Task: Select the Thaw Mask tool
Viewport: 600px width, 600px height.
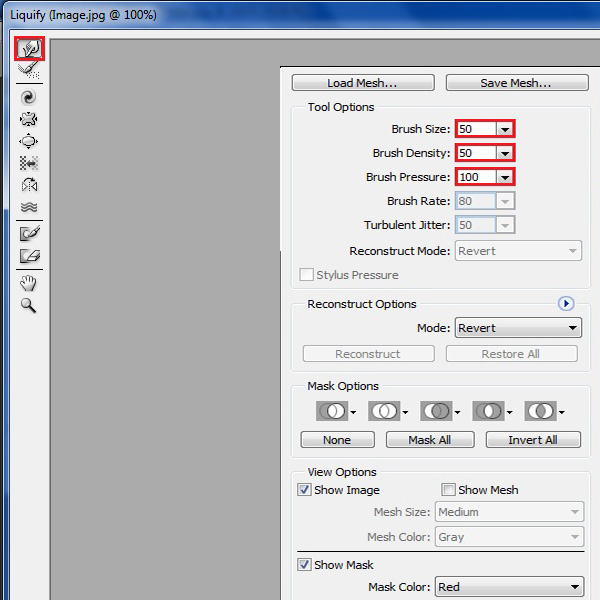Action: point(29,256)
